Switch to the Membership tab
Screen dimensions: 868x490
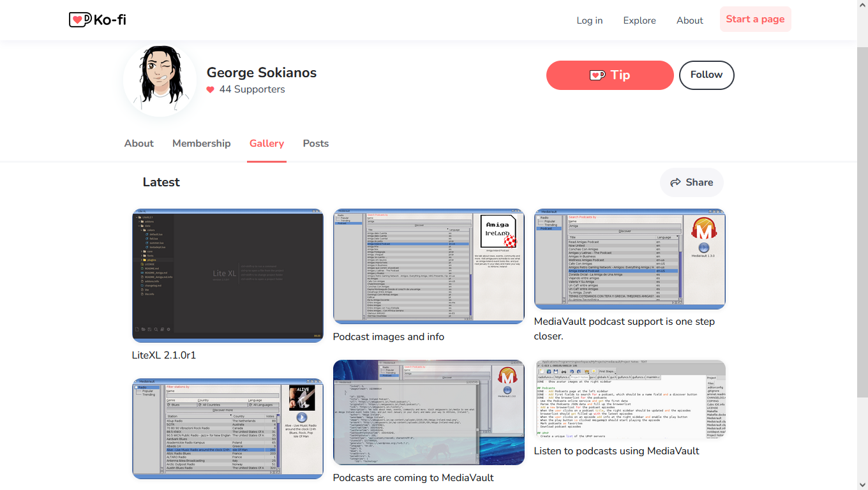pos(201,144)
